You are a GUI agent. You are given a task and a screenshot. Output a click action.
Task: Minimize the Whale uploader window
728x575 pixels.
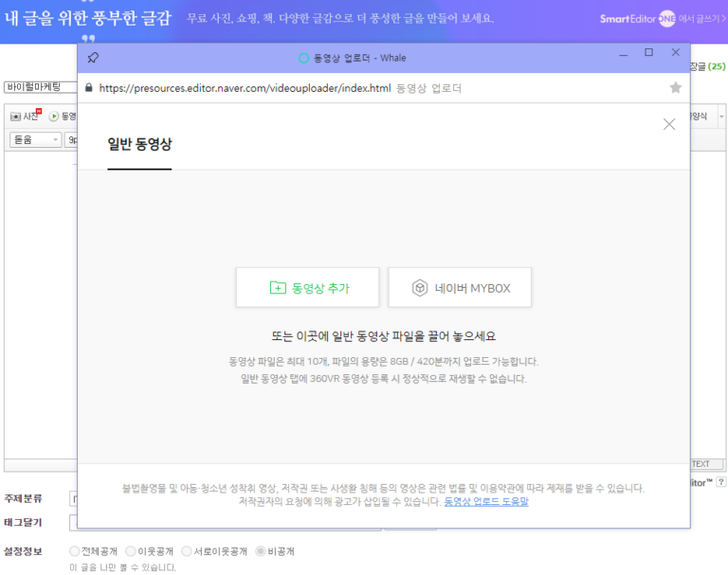point(624,53)
